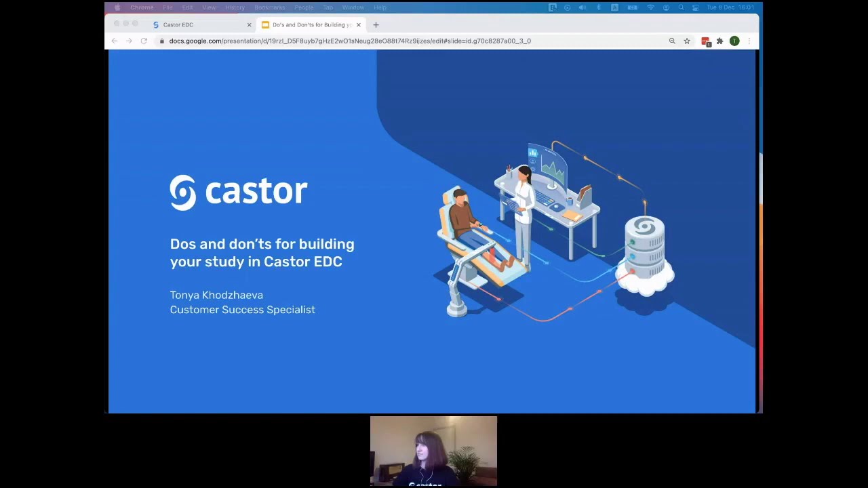Click the Bluetooth icon in menu bar

click(x=598, y=7)
